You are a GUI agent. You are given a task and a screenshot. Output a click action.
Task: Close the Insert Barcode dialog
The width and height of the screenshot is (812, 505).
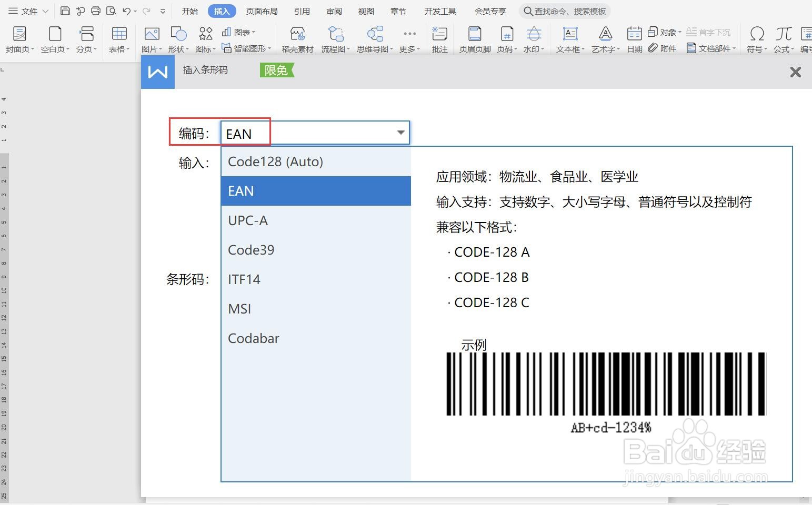(795, 72)
